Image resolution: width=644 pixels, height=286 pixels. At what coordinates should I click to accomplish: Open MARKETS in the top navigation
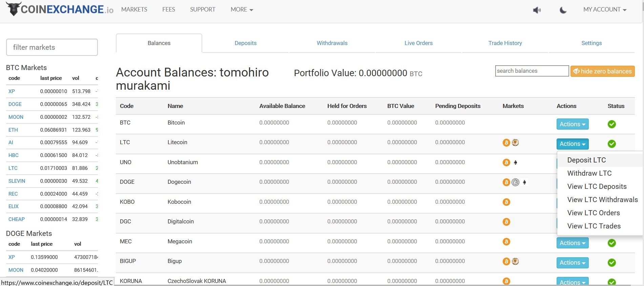134,9
